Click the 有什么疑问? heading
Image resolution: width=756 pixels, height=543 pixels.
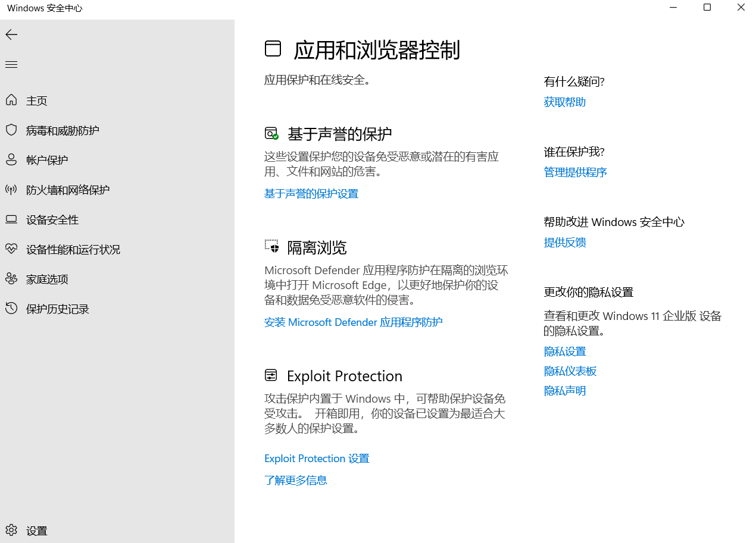(574, 81)
